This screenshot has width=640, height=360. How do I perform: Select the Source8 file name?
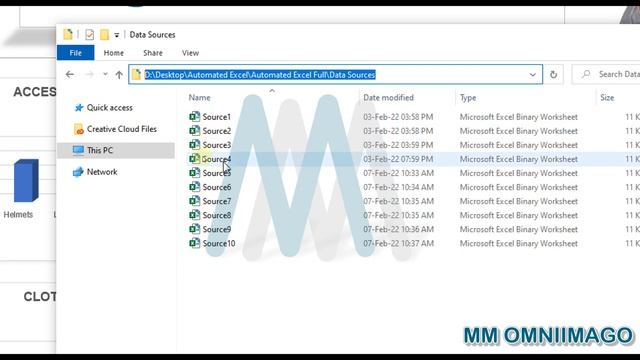click(216, 215)
